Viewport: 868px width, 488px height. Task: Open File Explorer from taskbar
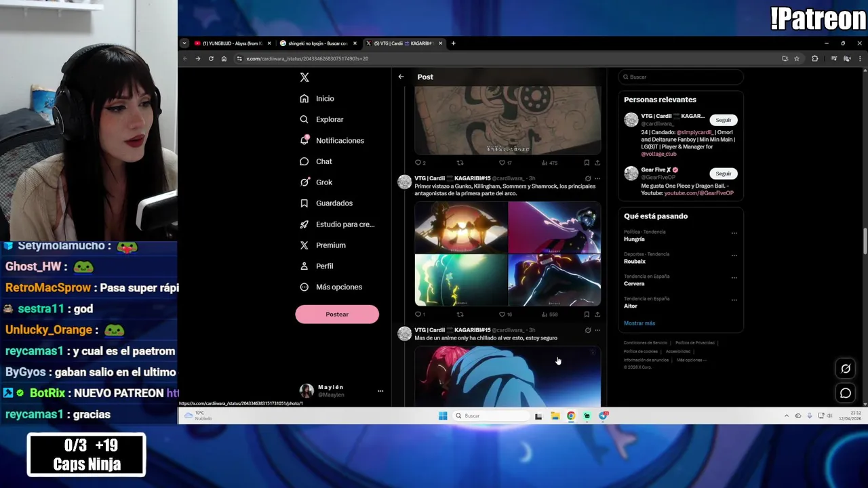(x=555, y=416)
